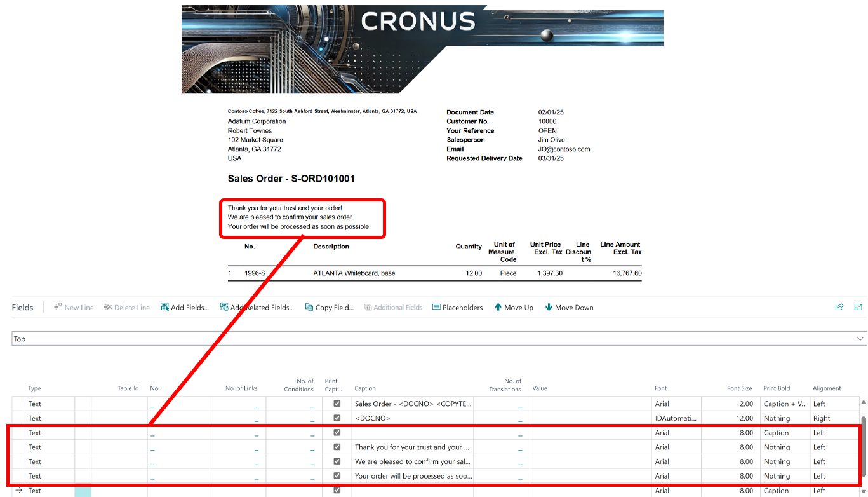Expand the 'Top' section dropdown

click(x=860, y=339)
